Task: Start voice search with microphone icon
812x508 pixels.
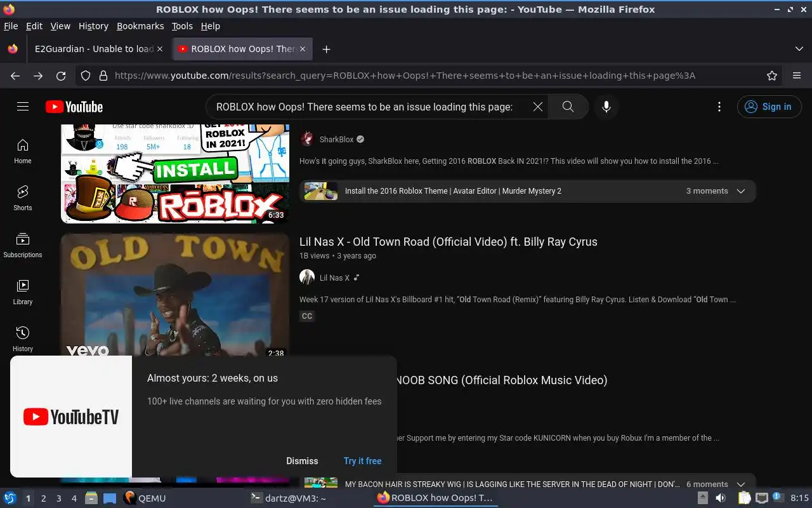Action: click(x=606, y=107)
